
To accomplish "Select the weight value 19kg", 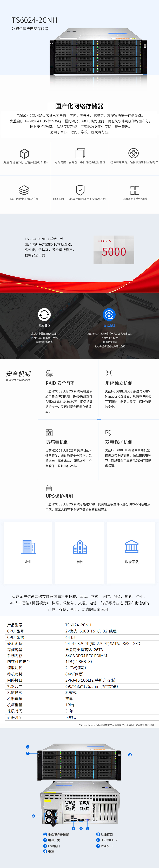I will 70,705.
